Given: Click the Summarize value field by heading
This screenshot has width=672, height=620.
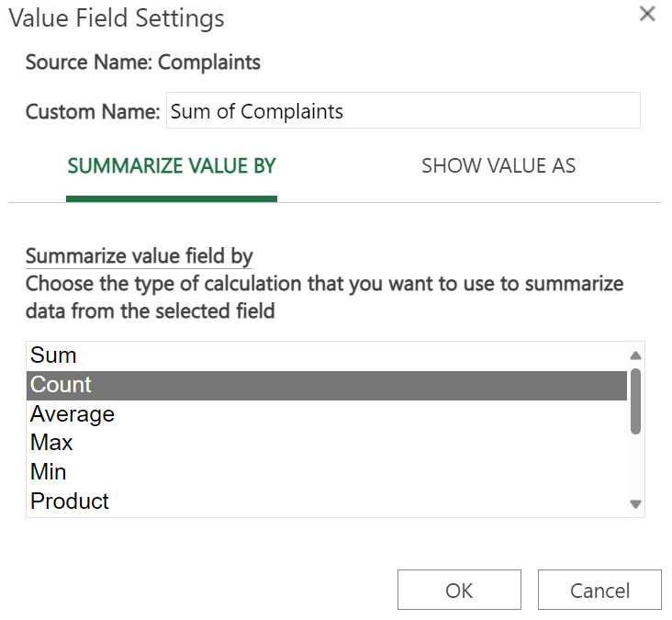Looking at the screenshot, I should tap(140, 256).
